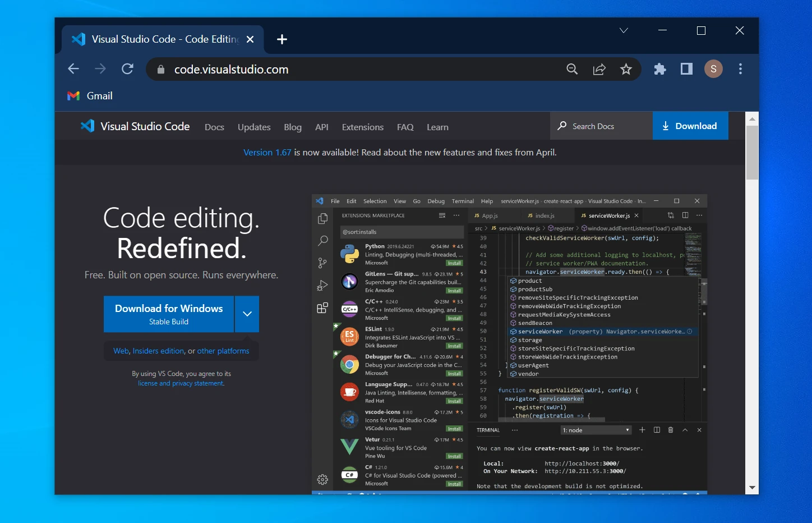
Task: Open the Extensions icon in the activity bar
Action: click(x=322, y=308)
